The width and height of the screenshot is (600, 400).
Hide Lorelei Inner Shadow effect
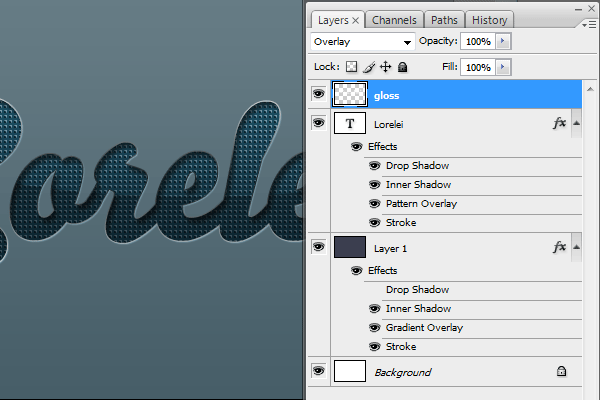pyautogui.click(x=374, y=184)
